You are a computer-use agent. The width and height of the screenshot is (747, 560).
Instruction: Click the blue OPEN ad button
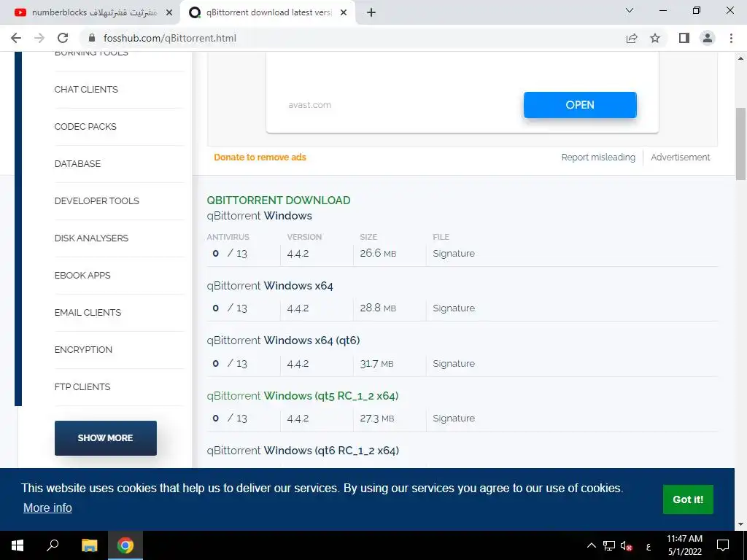click(x=580, y=105)
